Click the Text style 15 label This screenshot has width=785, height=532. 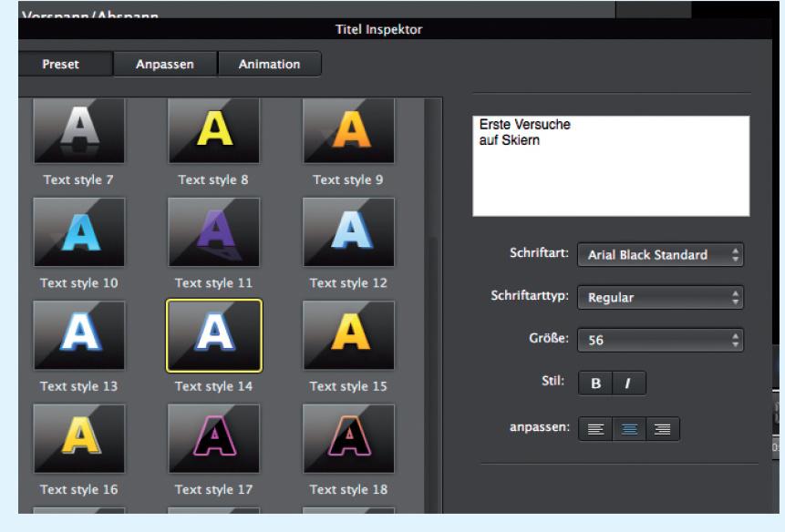click(348, 386)
